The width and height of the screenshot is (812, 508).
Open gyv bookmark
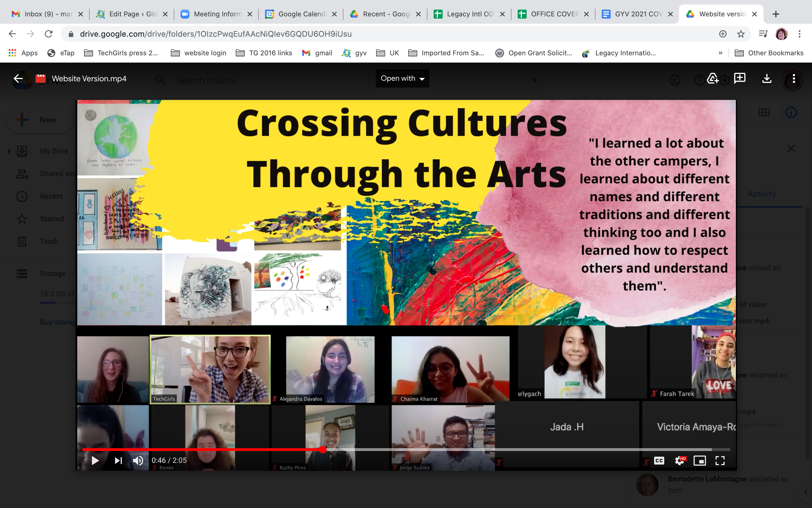click(354, 53)
